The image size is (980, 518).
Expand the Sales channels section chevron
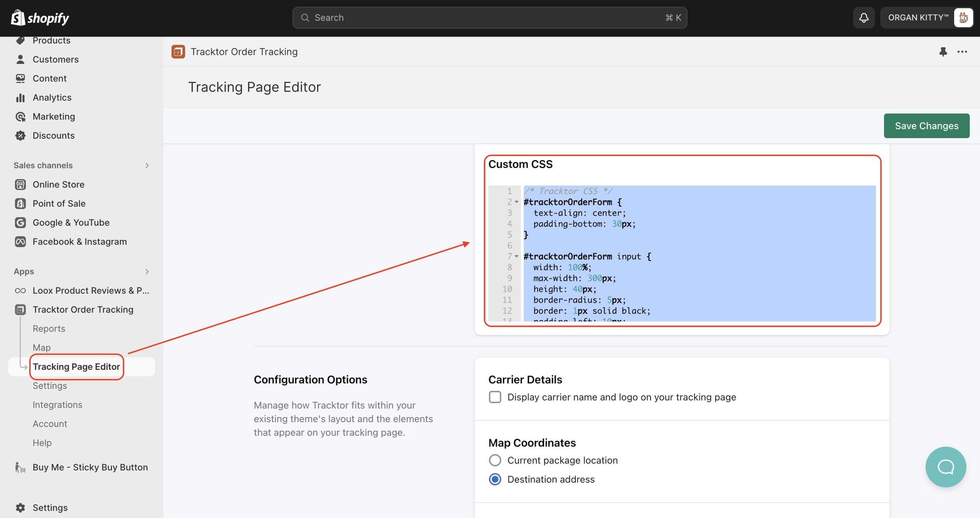pos(147,165)
